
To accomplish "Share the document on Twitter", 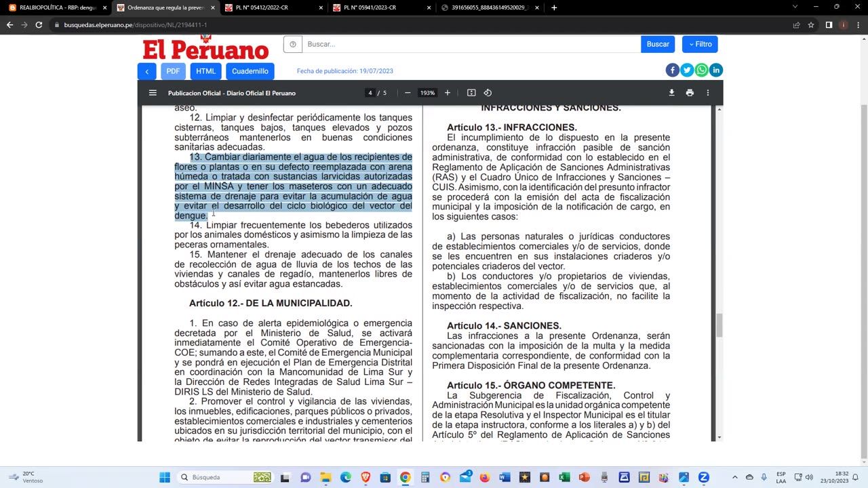I will pyautogui.click(x=687, y=70).
